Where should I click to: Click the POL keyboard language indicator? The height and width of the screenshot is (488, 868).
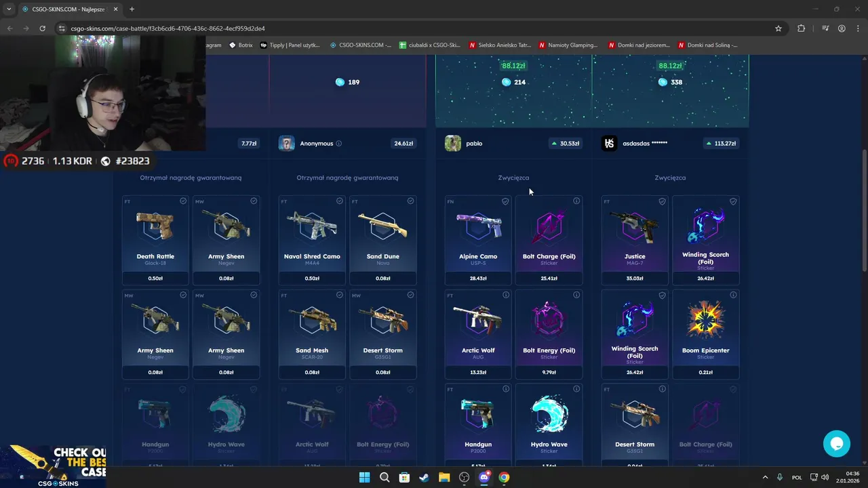point(797,477)
